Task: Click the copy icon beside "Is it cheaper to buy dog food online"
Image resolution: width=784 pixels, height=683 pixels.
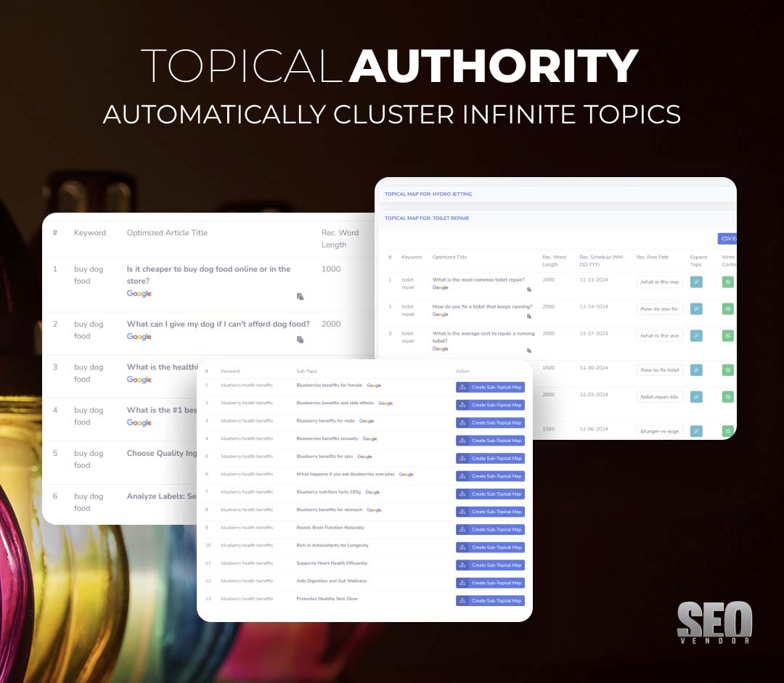Action: (298, 298)
